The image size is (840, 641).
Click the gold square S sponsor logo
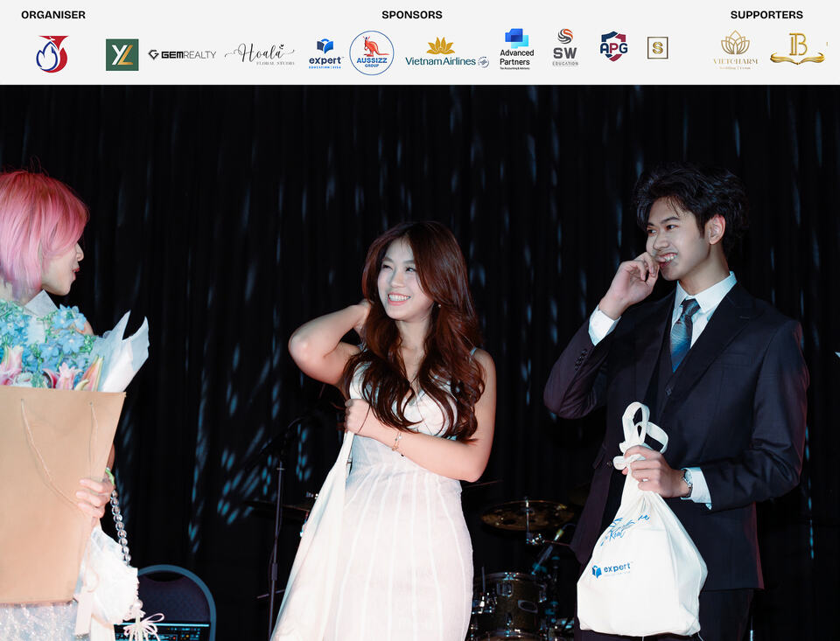[x=657, y=48]
